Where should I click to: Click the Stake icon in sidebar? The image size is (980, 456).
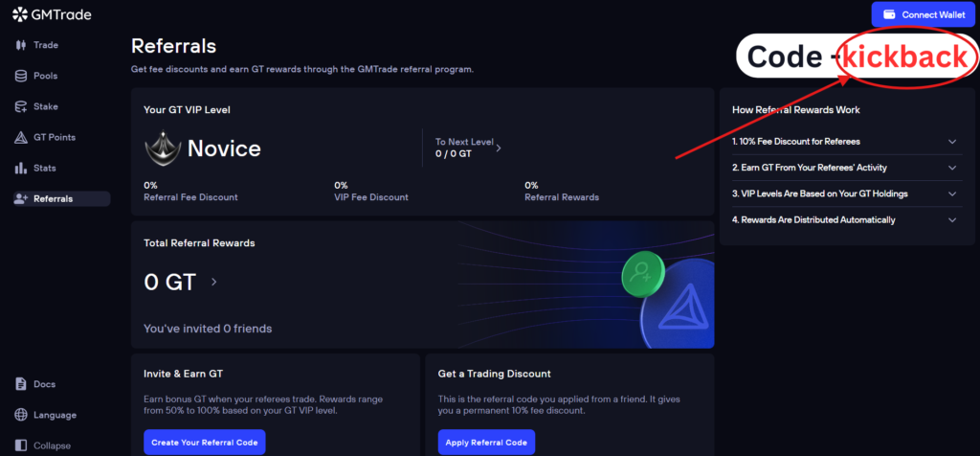tap(21, 106)
